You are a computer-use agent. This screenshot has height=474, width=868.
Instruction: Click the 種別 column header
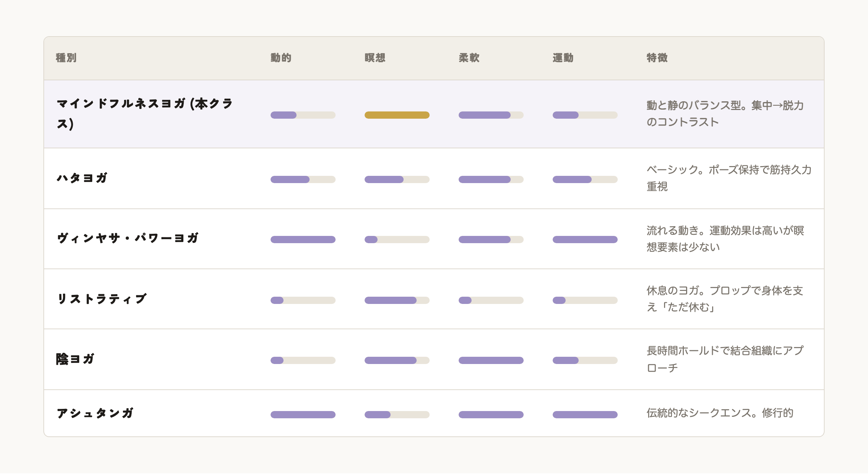pos(66,58)
